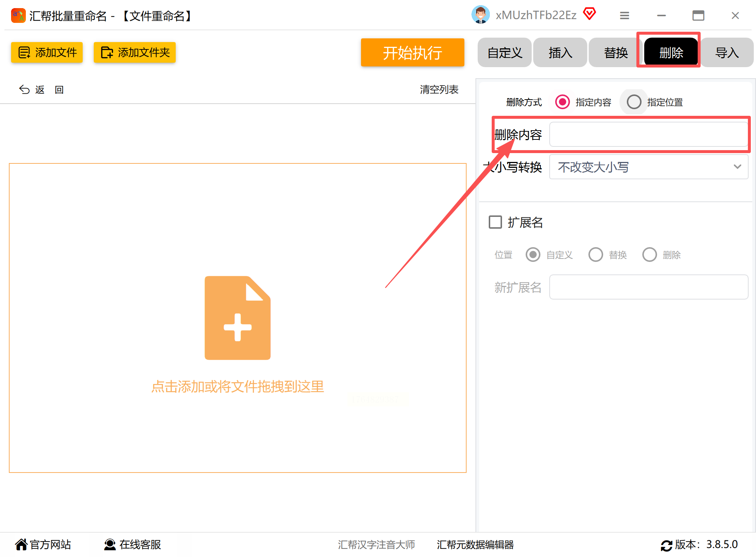Viewport: 756px width, 557px height.
Task: Open the hamburger menu icon
Action: [x=624, y=15]
